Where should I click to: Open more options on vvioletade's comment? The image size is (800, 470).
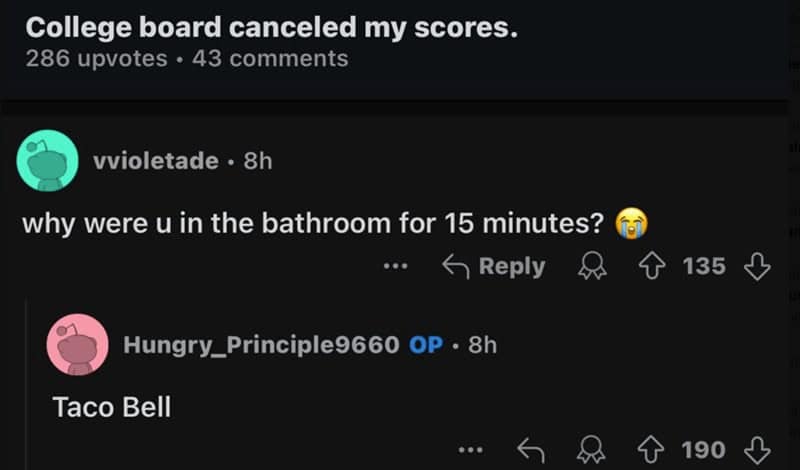click(395, 267)
